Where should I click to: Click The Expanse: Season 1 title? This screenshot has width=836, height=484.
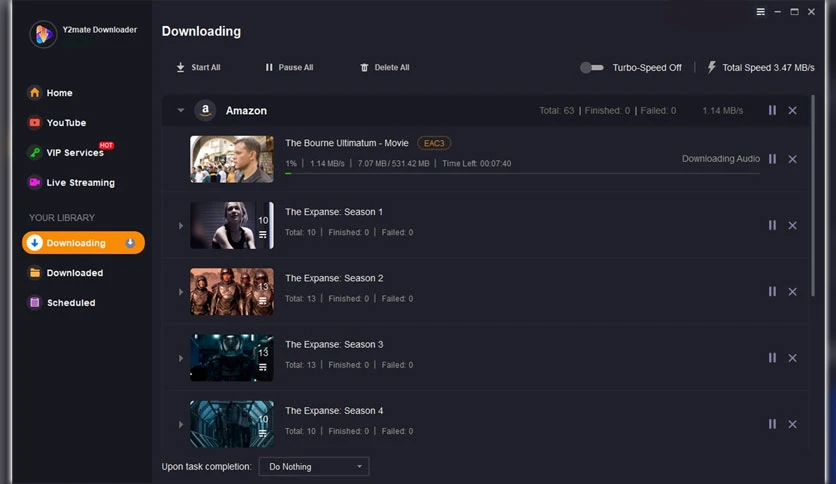click(x=334, y=212)
